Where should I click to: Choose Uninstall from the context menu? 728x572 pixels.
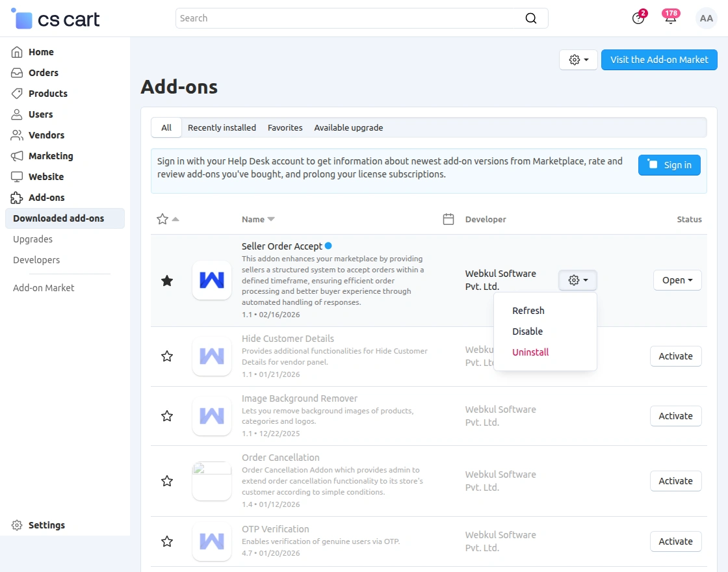coord(530,352)
